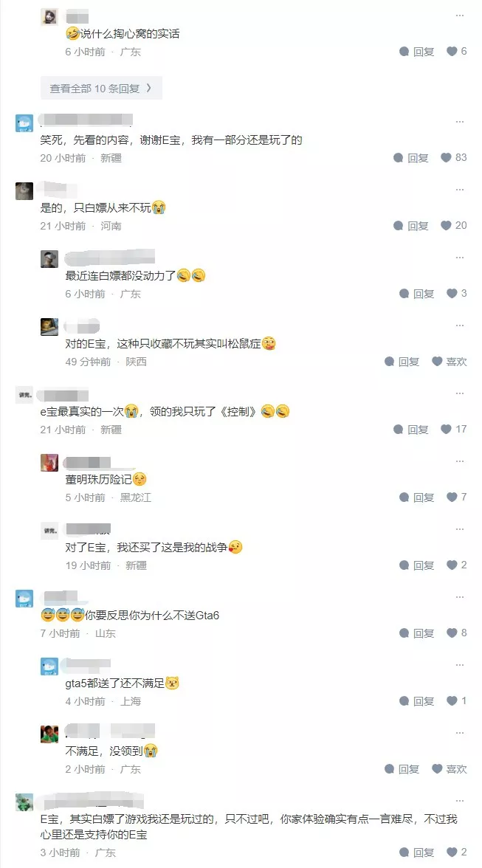Reply to the last comment from 广东
482x868 pixels.
pyautogui.click(x=417, y=852)
